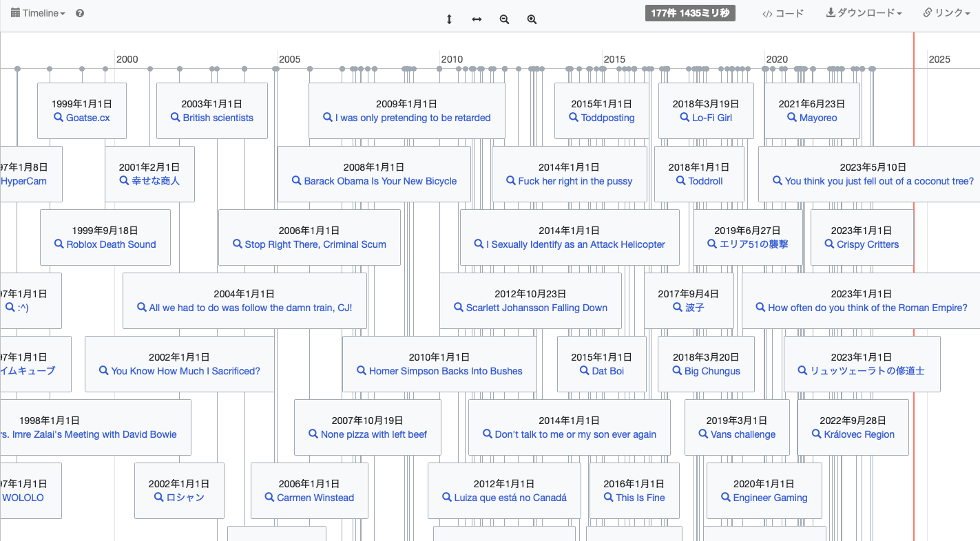Open the Toddposting link
This screenshot has height=541, width=980.
point(607,118)
